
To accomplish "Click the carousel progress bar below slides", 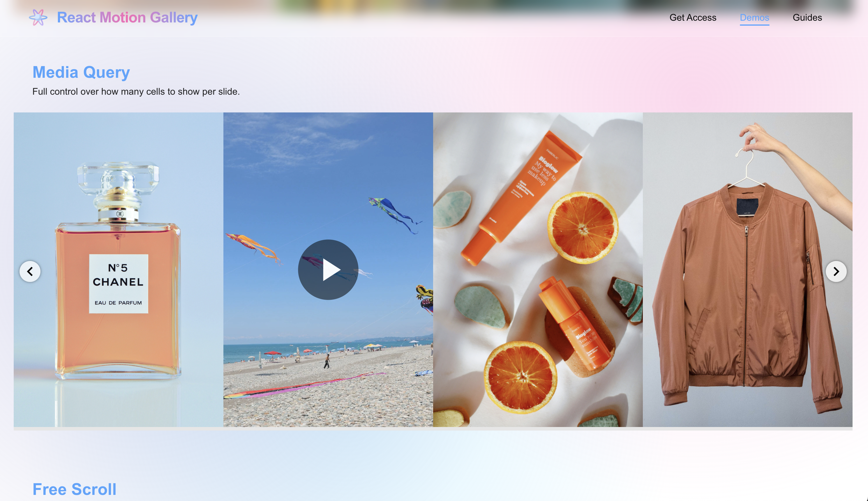I will (x=433, y=429).
